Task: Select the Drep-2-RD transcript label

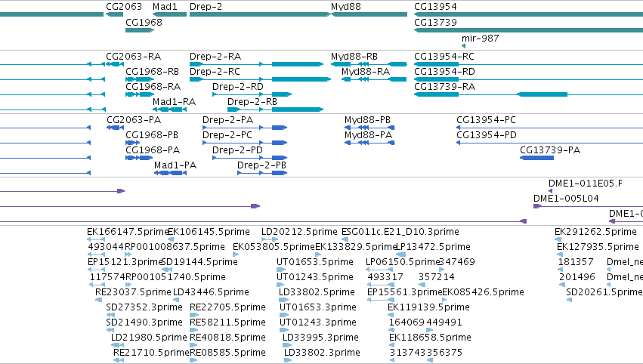Action: point(238,87)
